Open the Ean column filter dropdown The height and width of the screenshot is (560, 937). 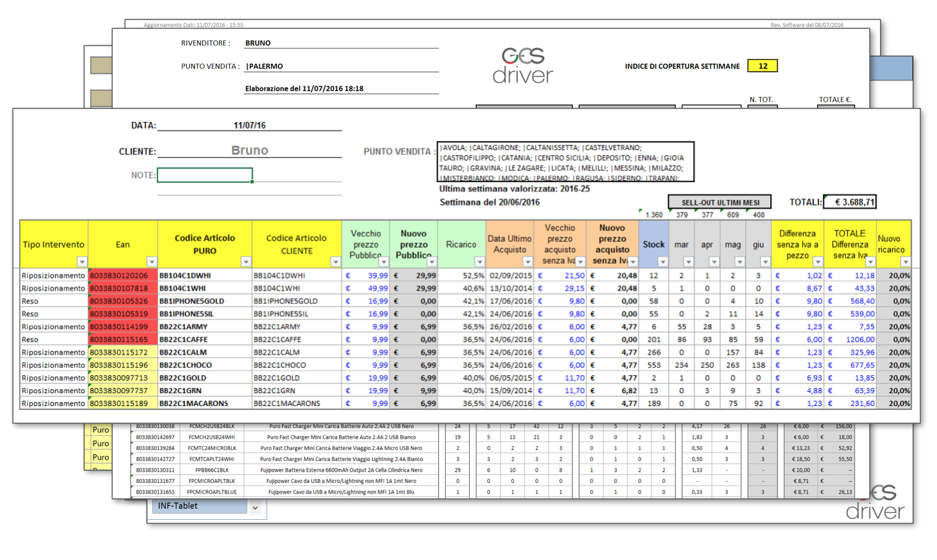coord(152,262)
